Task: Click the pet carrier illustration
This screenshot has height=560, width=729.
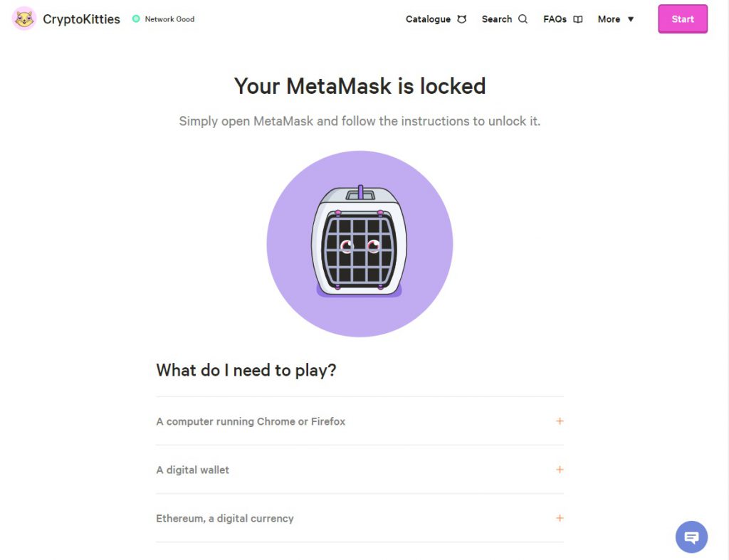Action: 360,242
